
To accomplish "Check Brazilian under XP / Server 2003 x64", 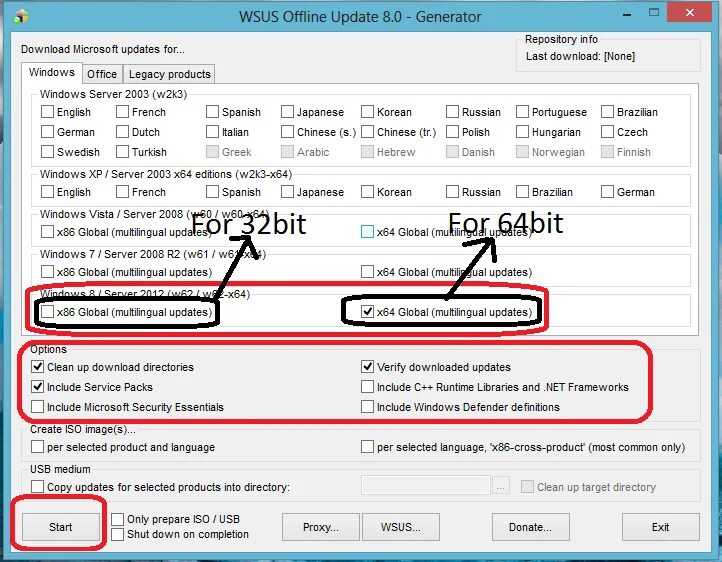I will pos(523,191).
